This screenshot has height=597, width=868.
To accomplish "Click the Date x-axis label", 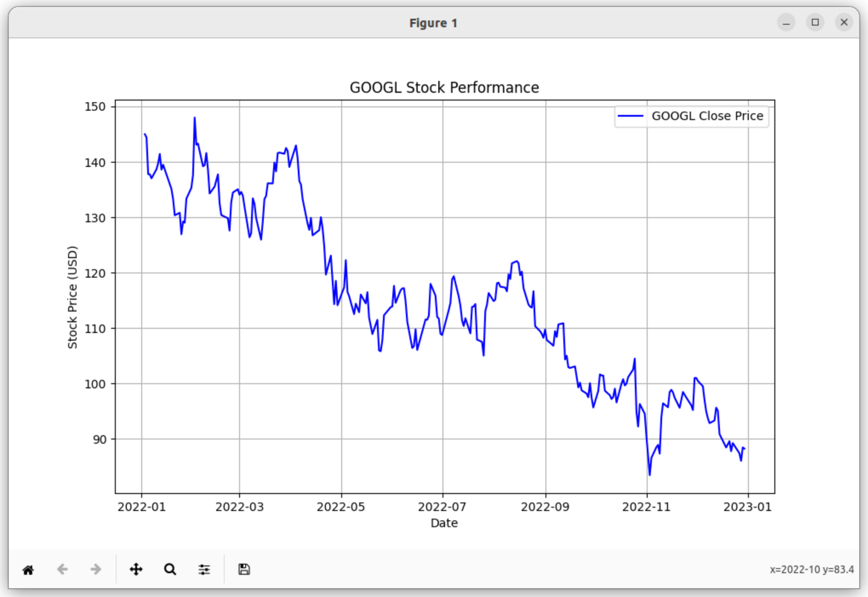I will pyautogui.click(x=444, y=523).
